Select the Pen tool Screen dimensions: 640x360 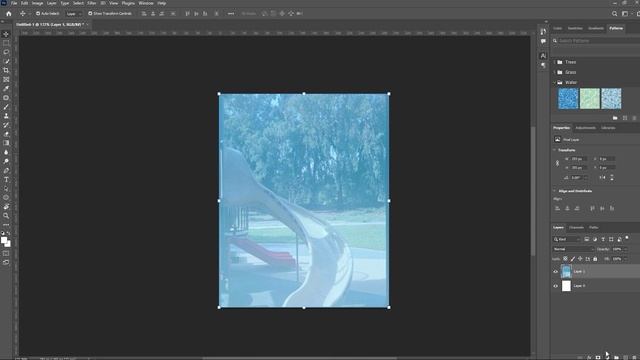[6, 171]
